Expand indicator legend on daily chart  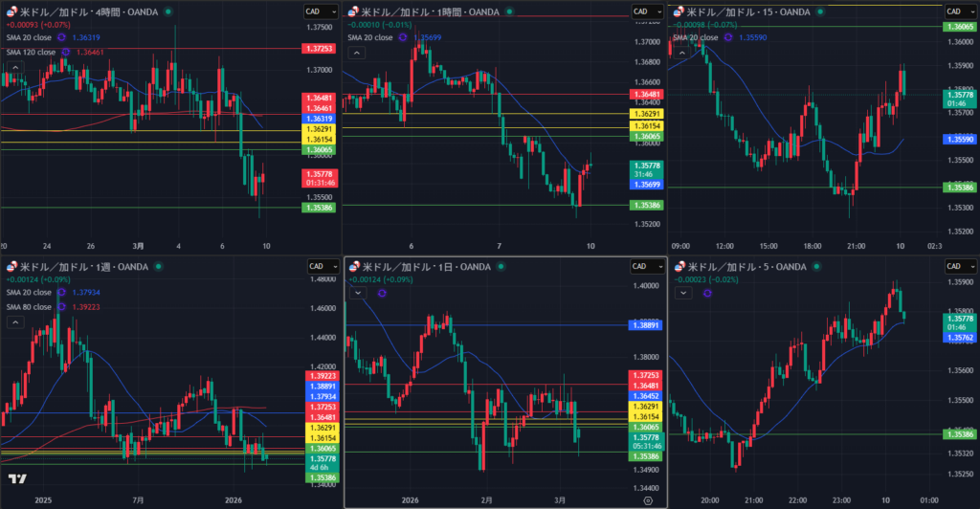click(358, 293)
